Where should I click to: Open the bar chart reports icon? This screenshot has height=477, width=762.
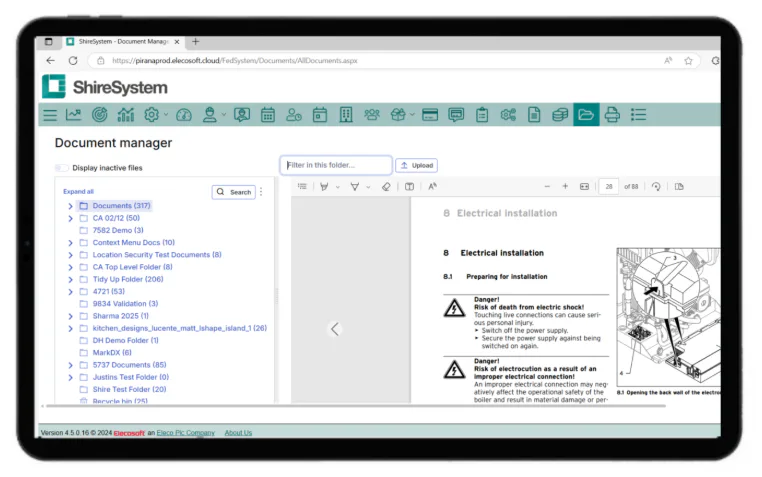125,115
